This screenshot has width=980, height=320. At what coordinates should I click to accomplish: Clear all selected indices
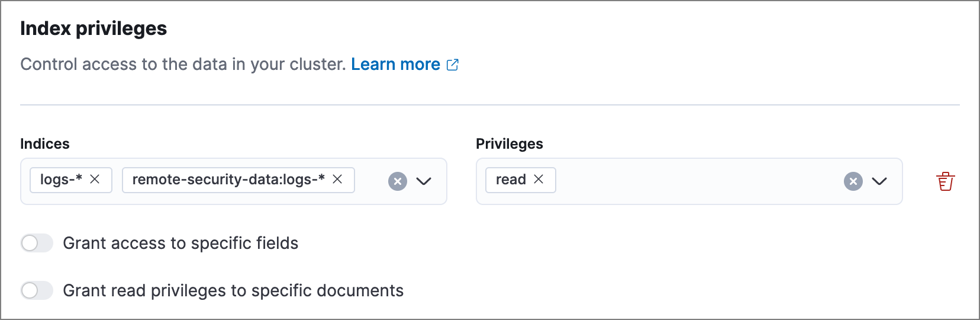[398, 181]
